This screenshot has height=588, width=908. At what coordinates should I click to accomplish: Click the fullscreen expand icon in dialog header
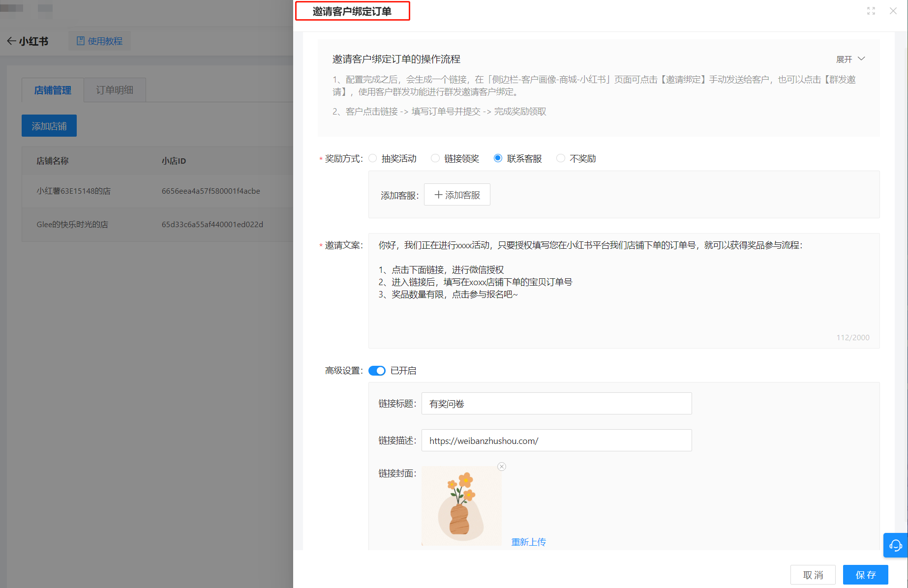pyautogui.click(x=871, y=11)
